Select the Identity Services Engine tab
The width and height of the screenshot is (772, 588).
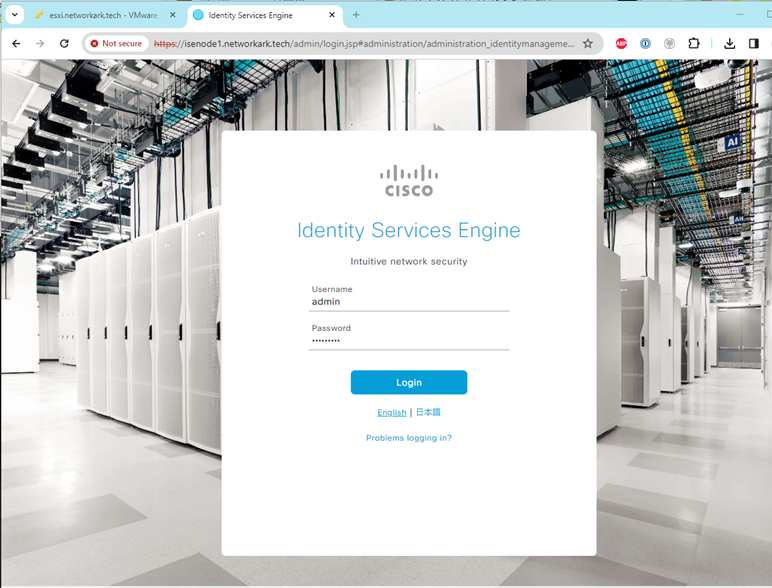[256, 15]
